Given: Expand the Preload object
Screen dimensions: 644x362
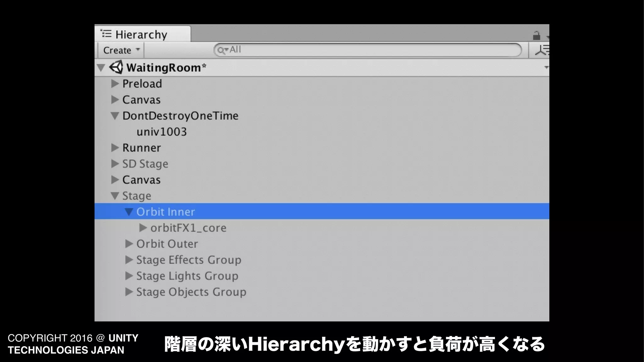Looking at the screenshot, I should [x=115, y=84].
